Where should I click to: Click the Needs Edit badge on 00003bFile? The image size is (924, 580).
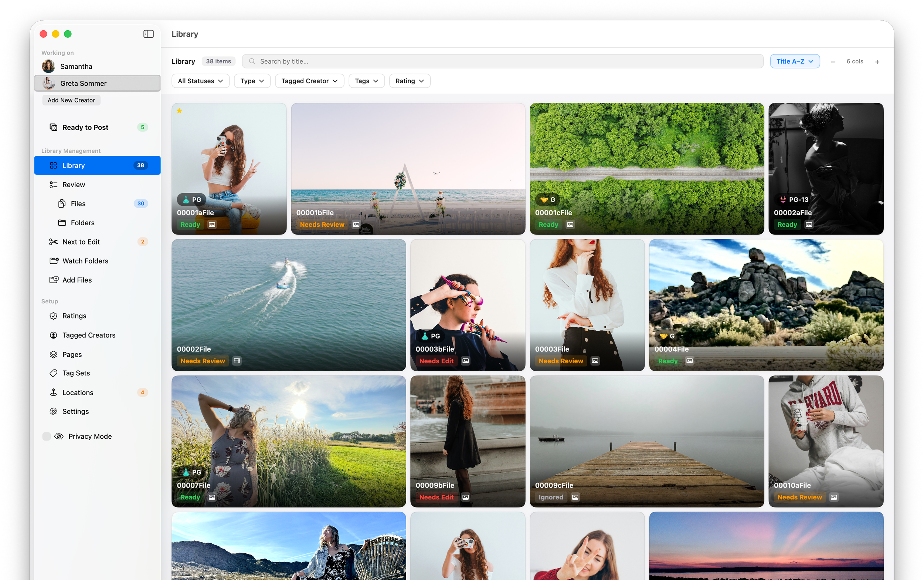(x=436, y=361)
